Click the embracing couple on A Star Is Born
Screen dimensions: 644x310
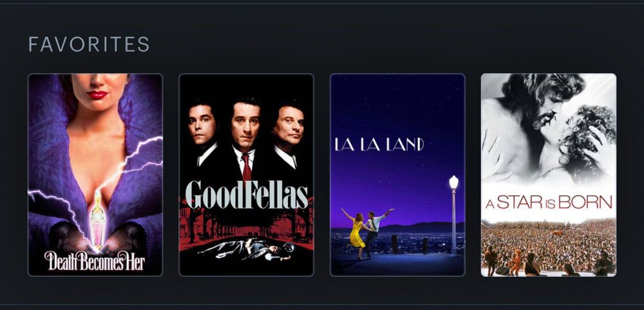[x=549, y=127]
